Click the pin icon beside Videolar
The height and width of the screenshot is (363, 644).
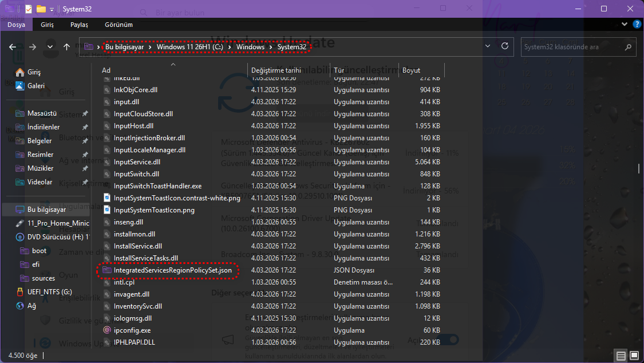click(85, 182)
